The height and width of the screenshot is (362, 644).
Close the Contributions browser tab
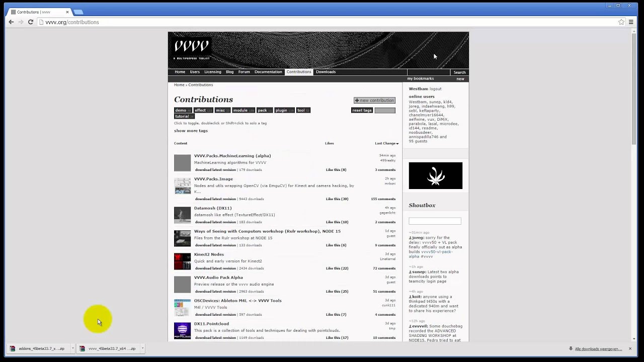click(67, 12)
